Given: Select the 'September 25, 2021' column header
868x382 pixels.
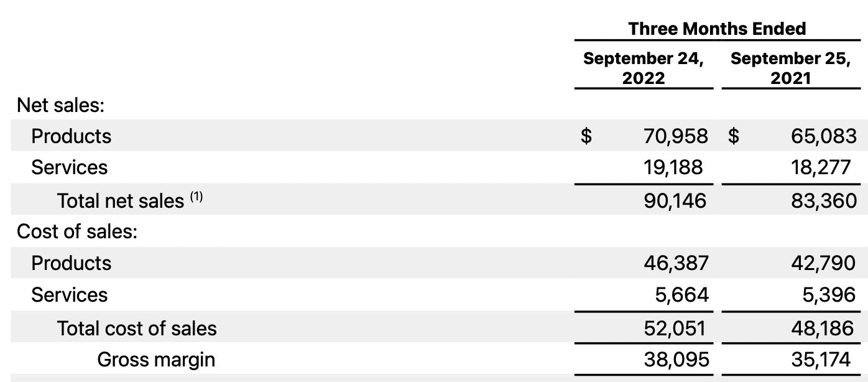Looking at the screenshot, I should pos(790,68).
